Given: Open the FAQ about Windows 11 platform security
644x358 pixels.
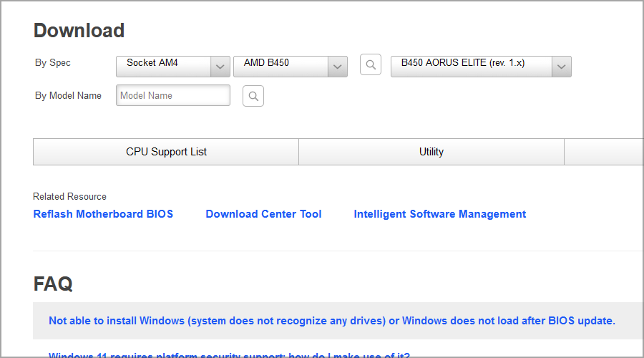Looking at the screenshot, I should pos(229,355).
